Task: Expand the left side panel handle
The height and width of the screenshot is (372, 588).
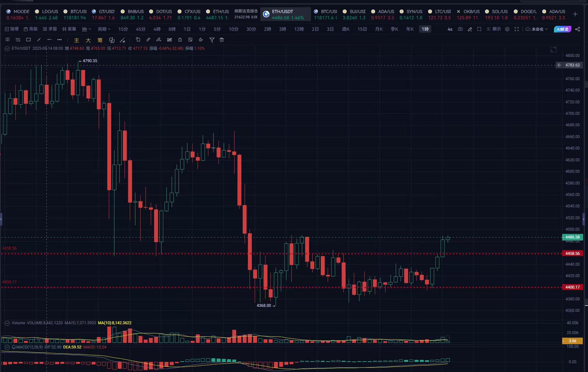Action: (1, 219)
